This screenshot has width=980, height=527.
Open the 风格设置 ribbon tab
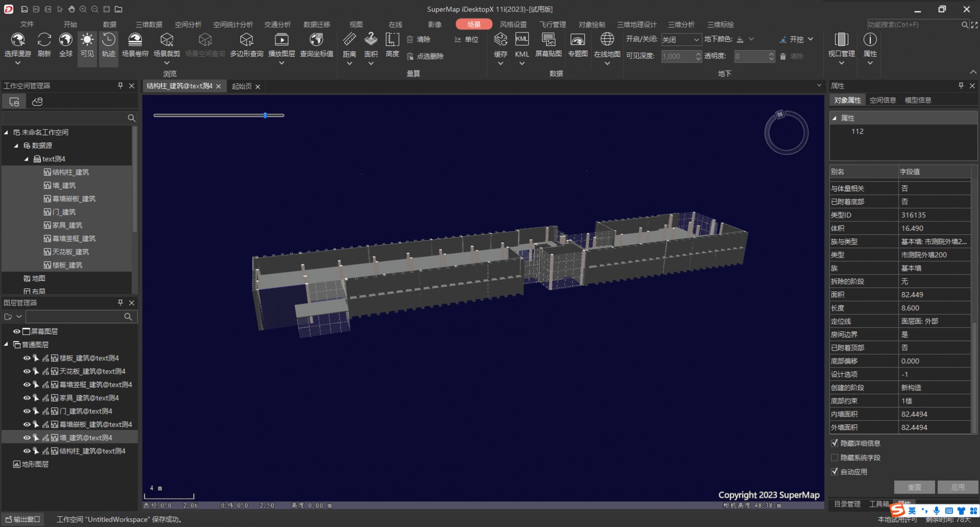point(513,24)
